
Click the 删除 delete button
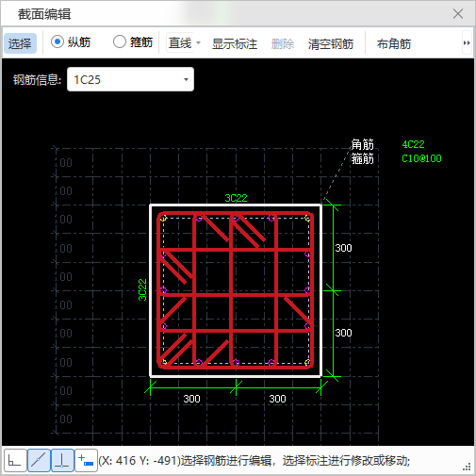pos(283,43)
